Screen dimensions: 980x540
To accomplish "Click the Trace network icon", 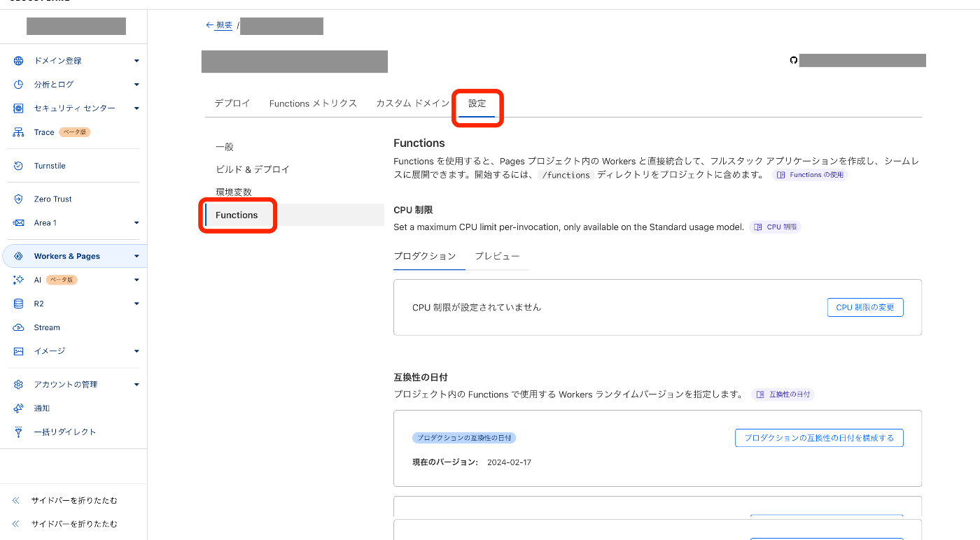I will (x=19, y=132).
